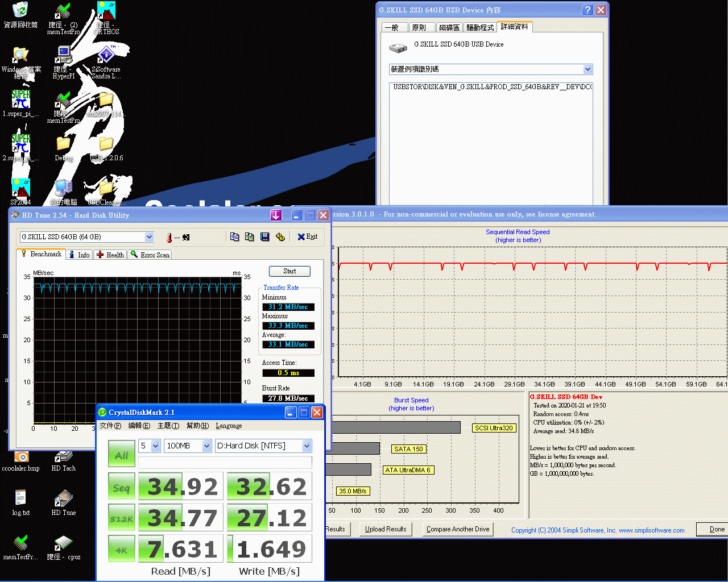Run All tests in CrystalDiskMark
Image resolution: width=728 pixels, height=582 pixels.
click(121, 455)
